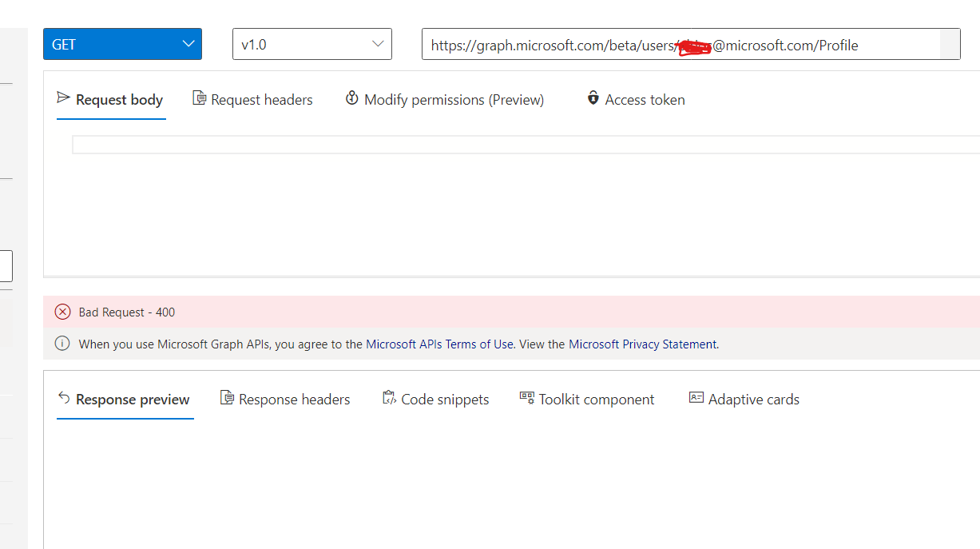Viewport: 980px width, 549px height.
Task: Click the info icon on the Terms banner
Action: [x=62, y=344]
